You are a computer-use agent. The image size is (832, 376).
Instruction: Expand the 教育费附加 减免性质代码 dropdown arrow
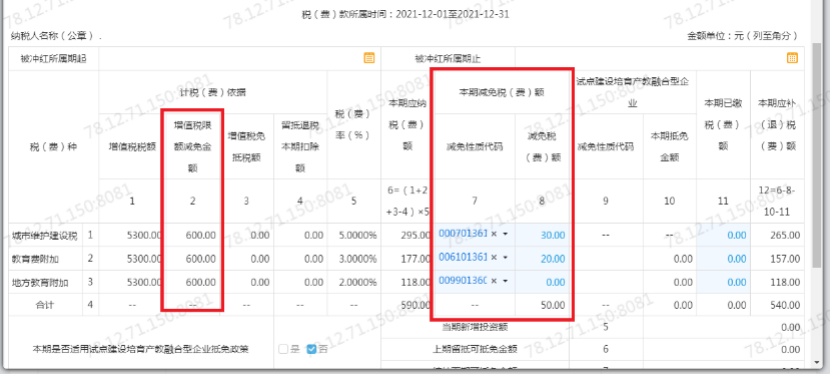(505, 257)
